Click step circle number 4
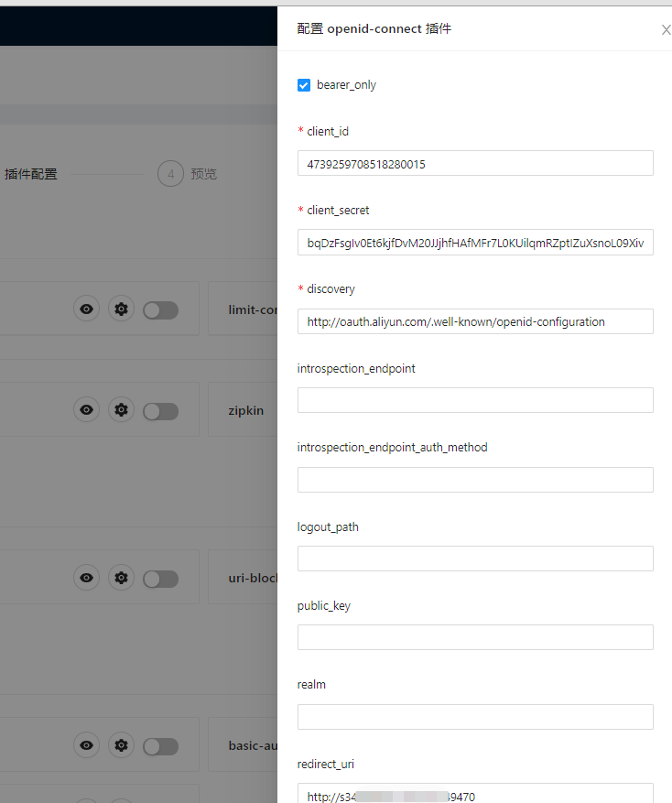The width and height of the screenshot is (672, 803). coord(169,173)
